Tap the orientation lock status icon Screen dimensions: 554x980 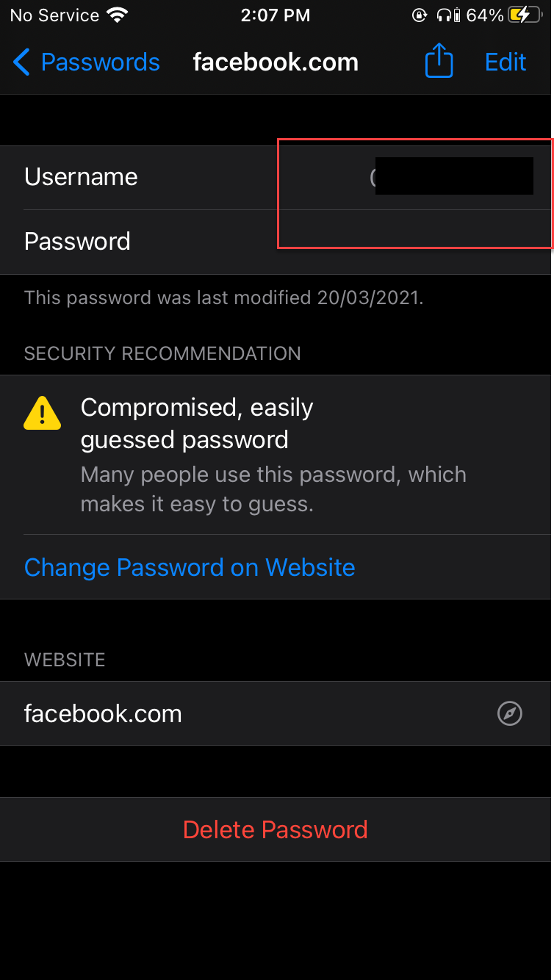coord(419,15)
